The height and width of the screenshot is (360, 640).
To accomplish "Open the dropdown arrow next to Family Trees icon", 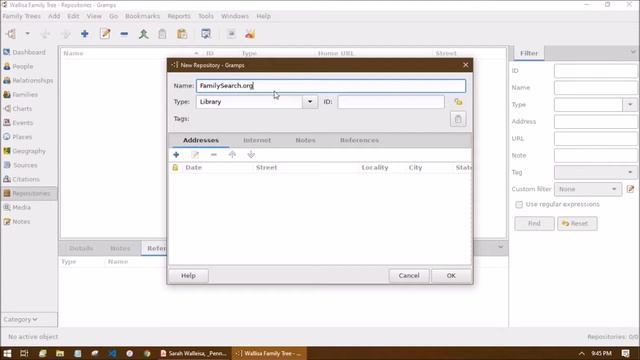I will point(27,33).
